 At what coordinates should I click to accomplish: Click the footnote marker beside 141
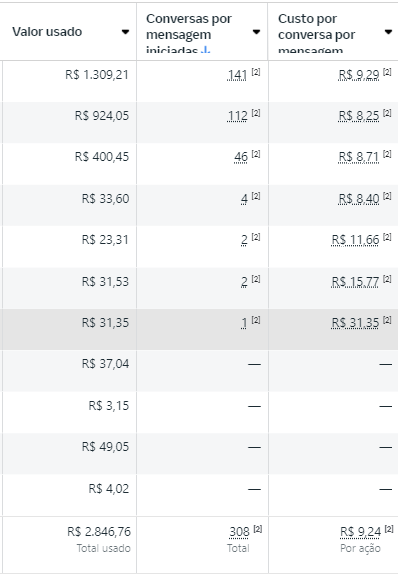[x=256, y=72]
